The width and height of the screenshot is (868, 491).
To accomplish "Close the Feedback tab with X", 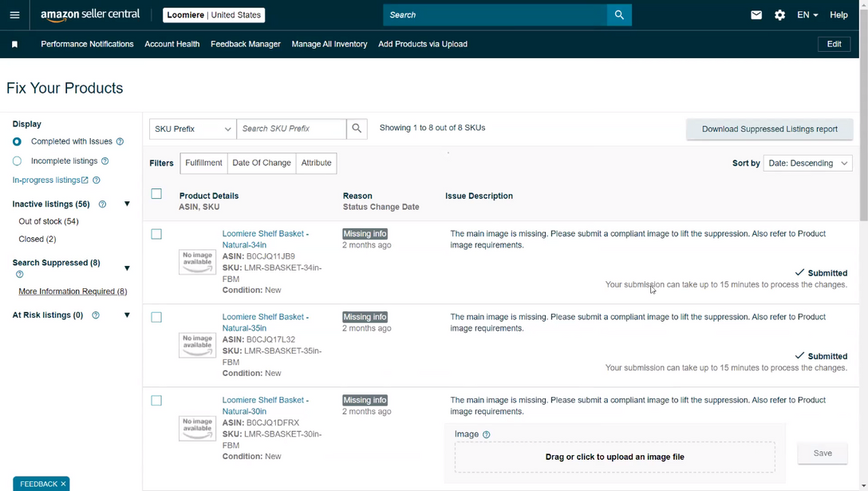I will click(63, 484).
